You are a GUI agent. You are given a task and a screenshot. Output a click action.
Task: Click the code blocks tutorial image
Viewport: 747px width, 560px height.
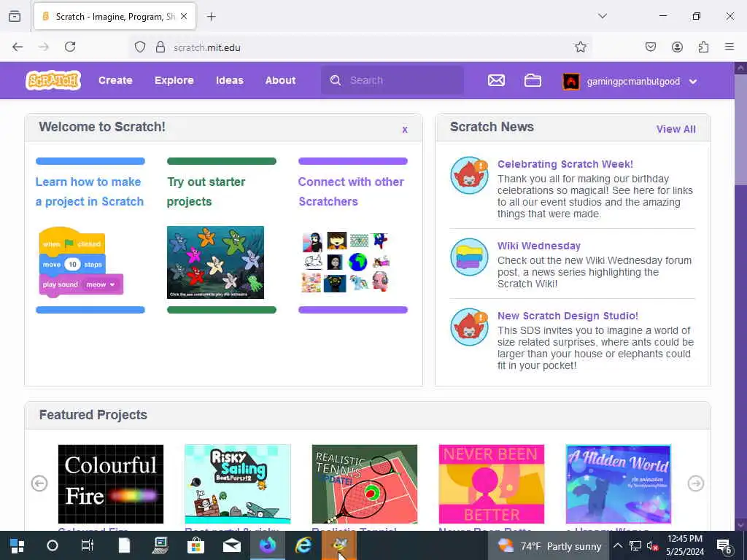coord(81,262)
